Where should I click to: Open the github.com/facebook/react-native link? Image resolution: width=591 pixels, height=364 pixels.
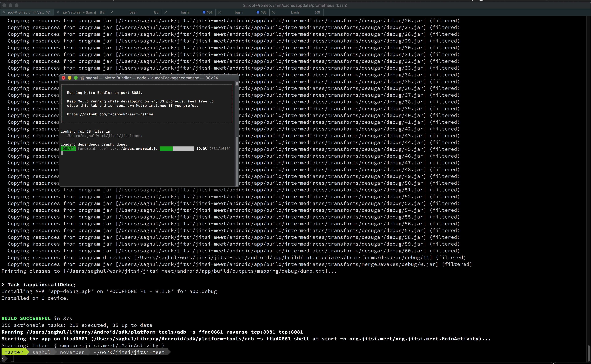(x=110, y=114)
